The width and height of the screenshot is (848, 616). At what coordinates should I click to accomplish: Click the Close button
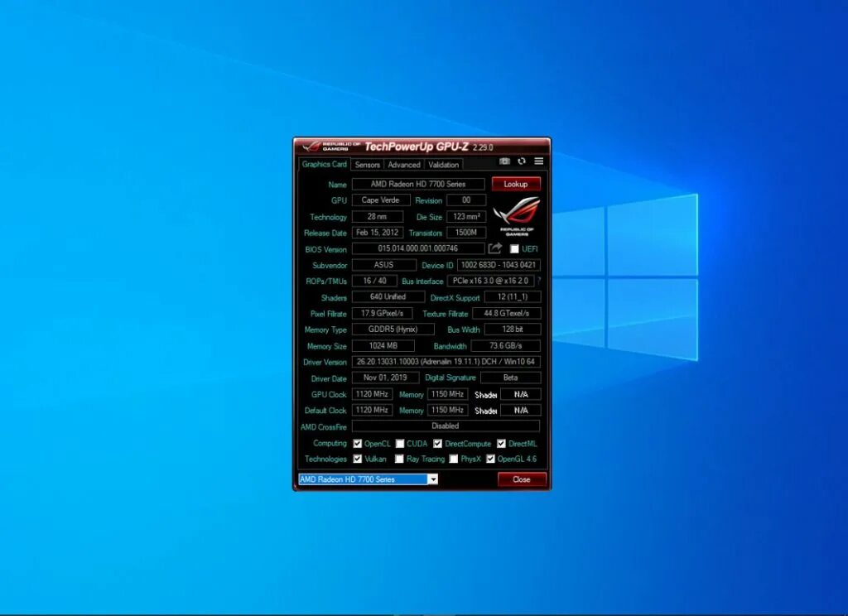pos(522,479)
